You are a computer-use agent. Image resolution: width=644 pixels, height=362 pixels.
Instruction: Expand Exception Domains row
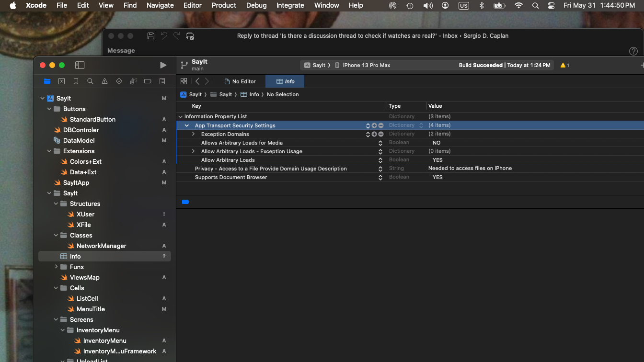193,134
